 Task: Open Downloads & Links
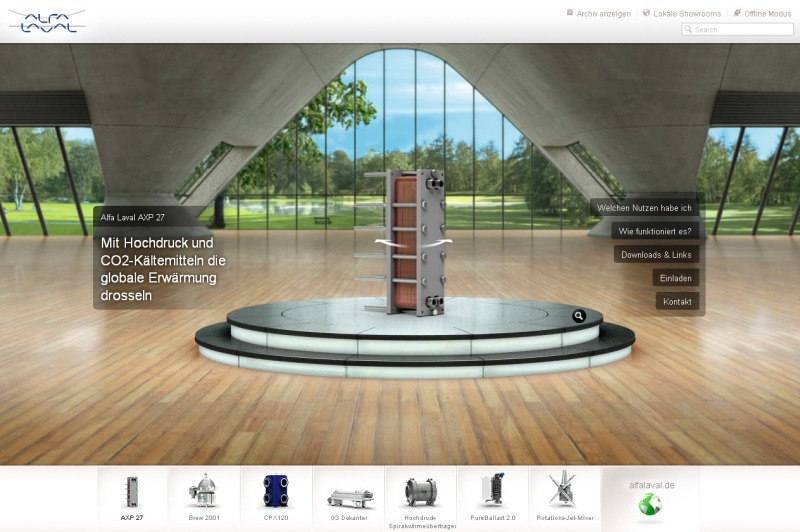[x=656, y=255]
